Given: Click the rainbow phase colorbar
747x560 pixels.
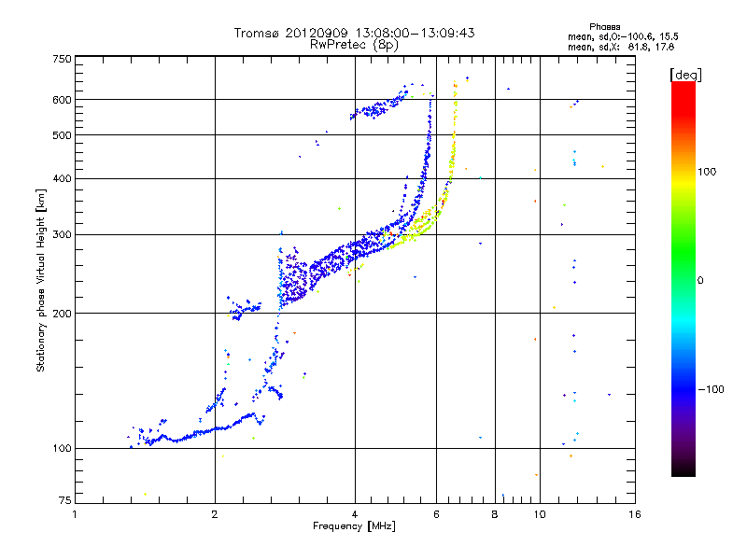Looking at the screenshot, I should click(x=684, y=278).
